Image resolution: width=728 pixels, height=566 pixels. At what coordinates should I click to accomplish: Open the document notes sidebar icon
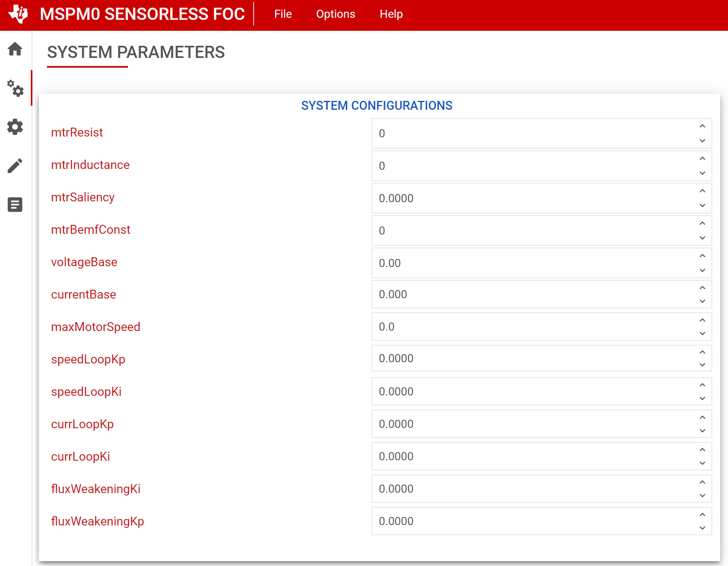click(15, 205)
